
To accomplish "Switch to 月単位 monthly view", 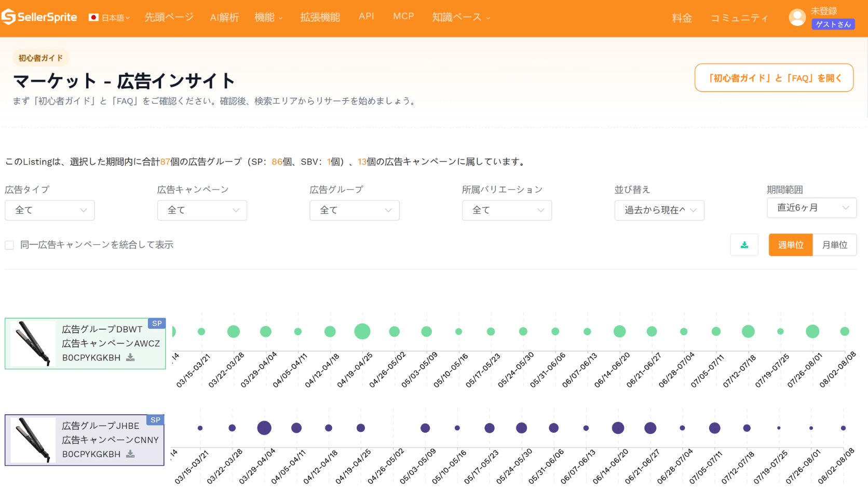I will [x=835, y=245].
